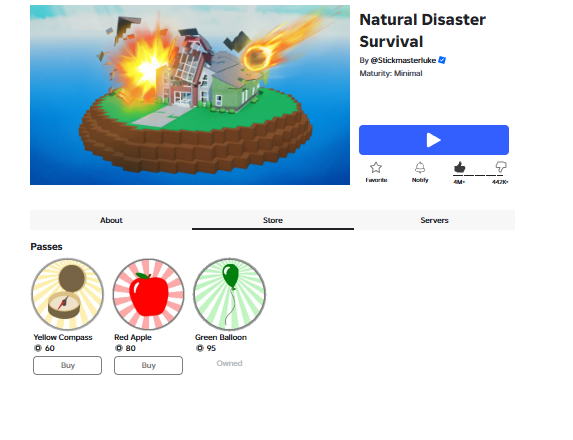This screenshot has width=573, height=440.
Task: Switch to the About tab
Action: pos(111,220)
